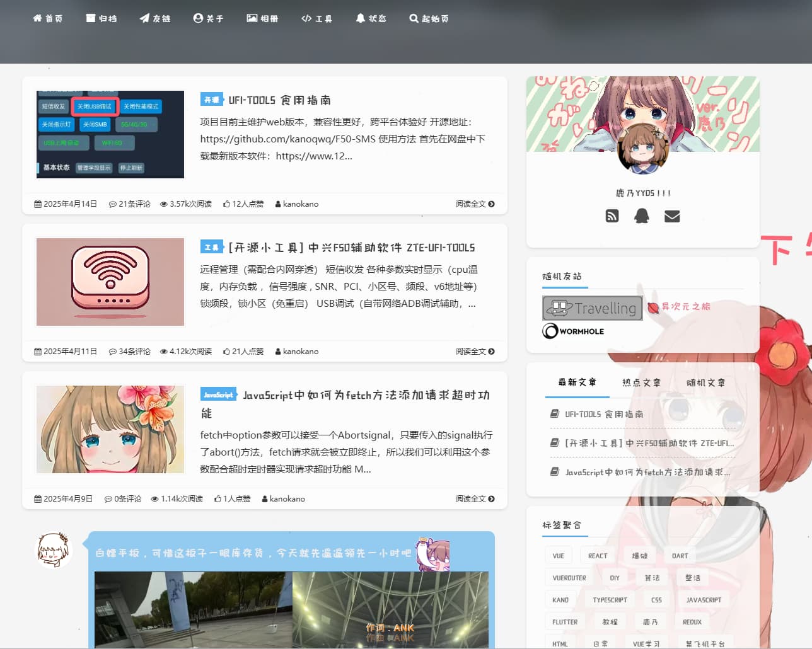
Task: Open the 归档 archive page from navbar
Action: coord(101,18)
